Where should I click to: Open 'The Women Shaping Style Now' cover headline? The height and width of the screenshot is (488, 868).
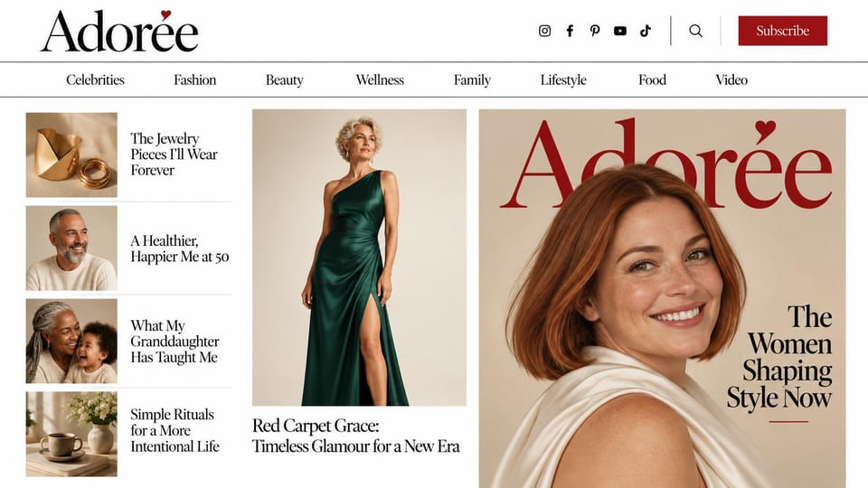tap(779, 357)
